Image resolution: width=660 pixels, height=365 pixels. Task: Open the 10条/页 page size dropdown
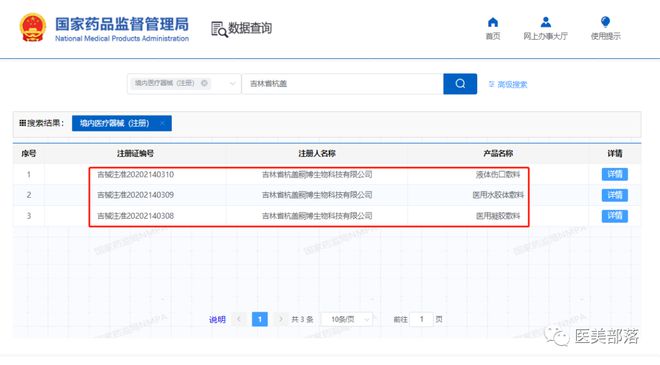coord(347,320)
